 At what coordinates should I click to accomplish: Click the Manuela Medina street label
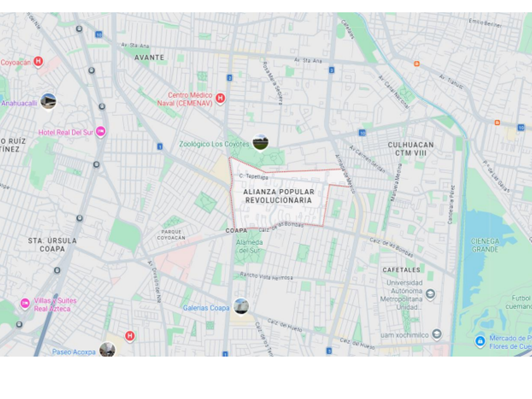pos(396,182)
